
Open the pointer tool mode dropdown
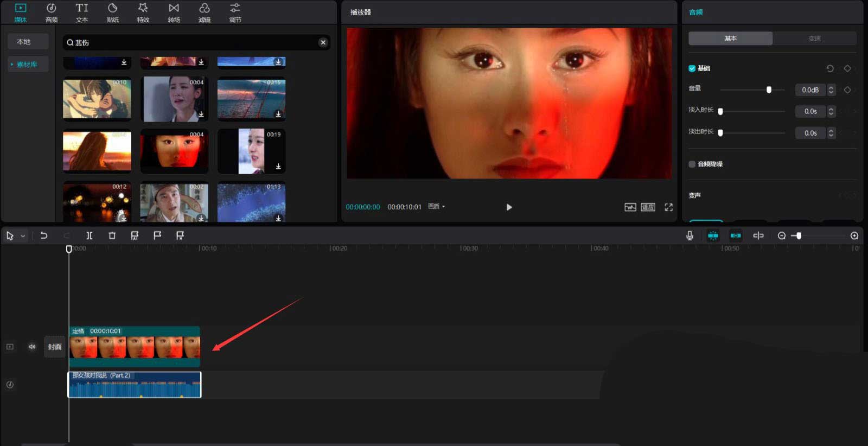[23, 236]
